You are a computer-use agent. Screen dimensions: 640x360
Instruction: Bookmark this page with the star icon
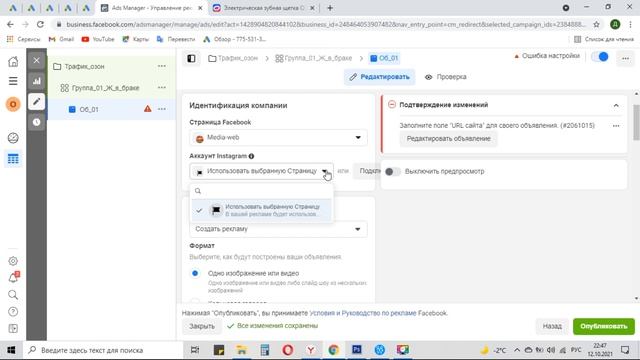point(596,24)
